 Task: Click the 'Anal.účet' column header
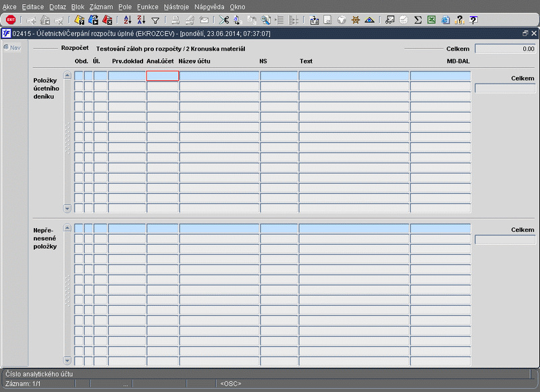point(160,61)
